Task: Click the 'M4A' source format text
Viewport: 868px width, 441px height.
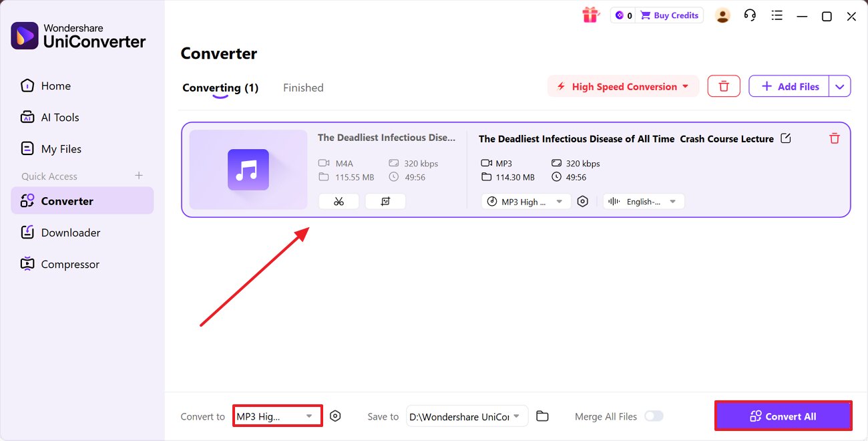Action: click(344, 163)
